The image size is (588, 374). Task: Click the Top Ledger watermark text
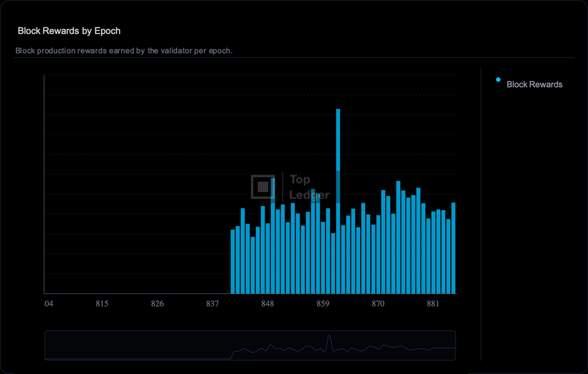point(309,187)
